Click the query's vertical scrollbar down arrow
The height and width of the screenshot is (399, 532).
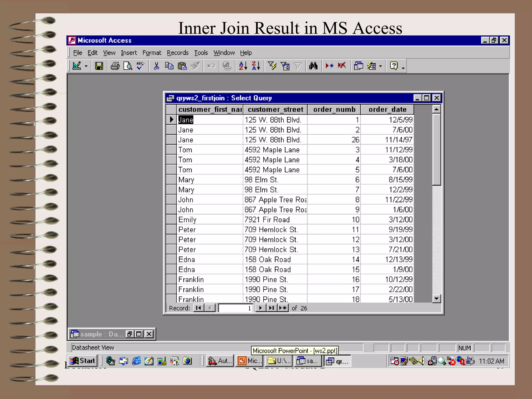436,299
